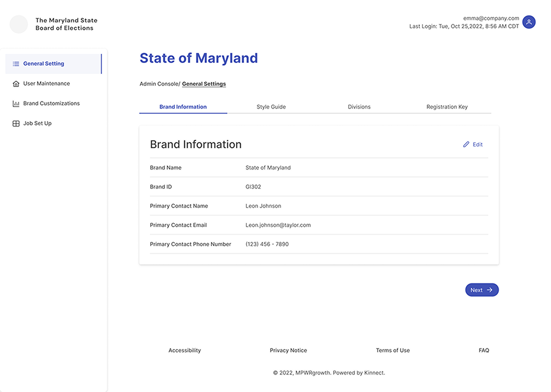Click the arrow on Next button
Screen dimensions: 551x392
coord(490,290)
